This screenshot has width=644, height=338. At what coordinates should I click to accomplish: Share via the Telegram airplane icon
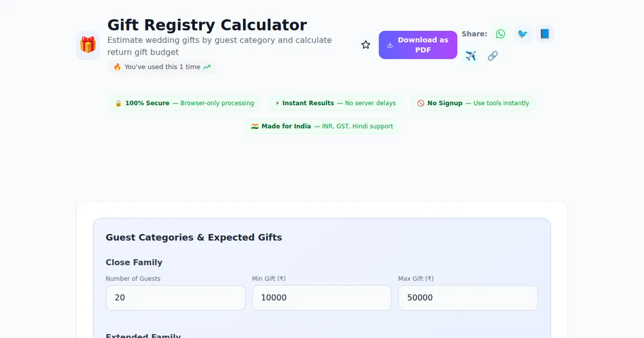(x=471, y=56)
